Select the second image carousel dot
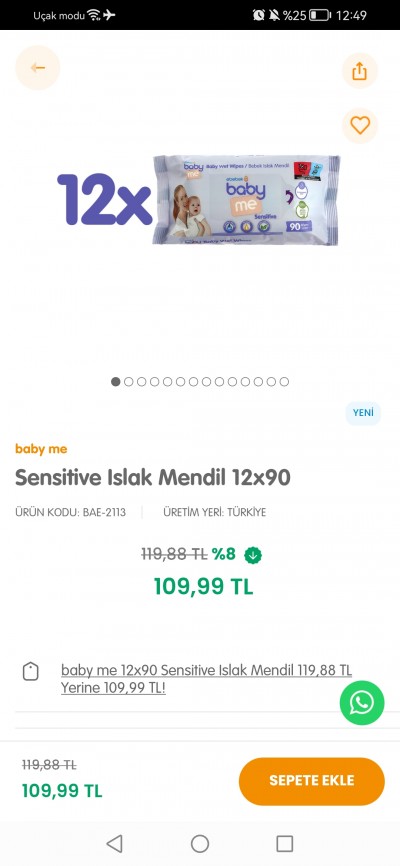 click(x=129, y=382)
